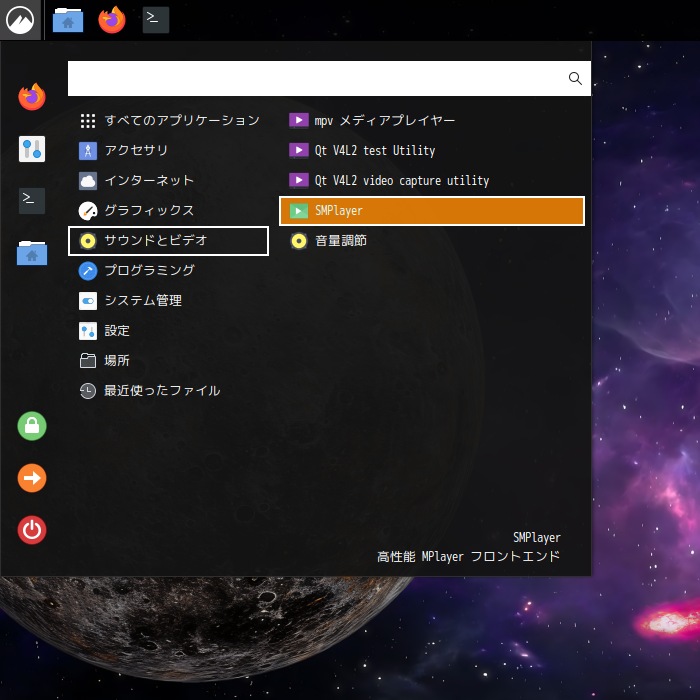
Task: Click the システム管理 toggle icon
Action: coord(88,301)
